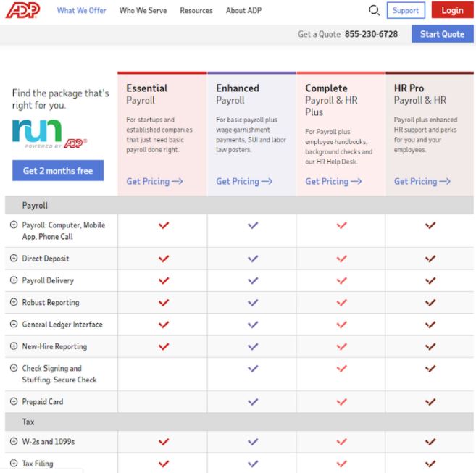Click the Enhanced Payroll heading
476x473 pixels.
(x=238, y=94)
